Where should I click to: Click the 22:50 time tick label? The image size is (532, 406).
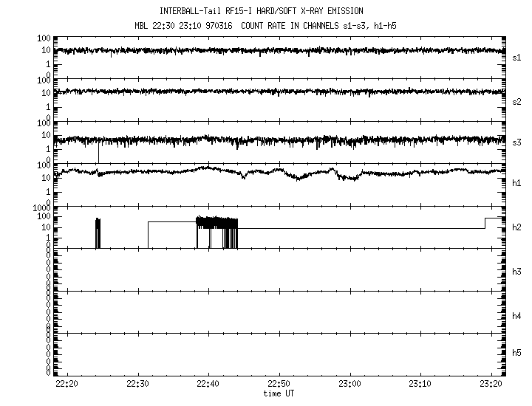pyautogui.click(x=279, y=384)
